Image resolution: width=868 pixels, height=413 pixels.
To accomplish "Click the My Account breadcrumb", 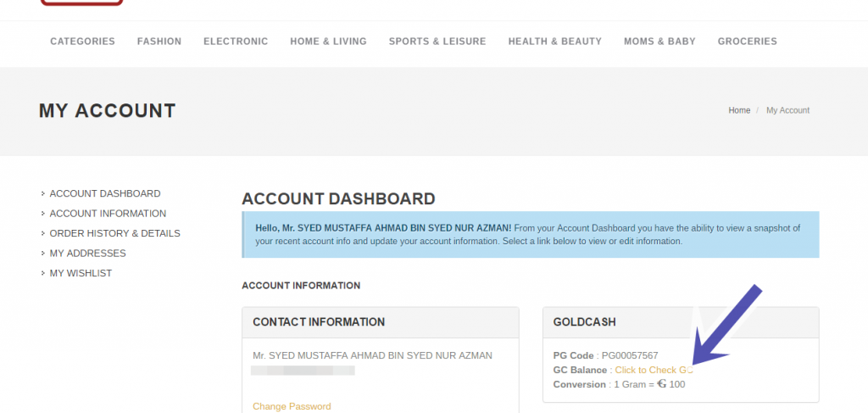I will 787,110.
